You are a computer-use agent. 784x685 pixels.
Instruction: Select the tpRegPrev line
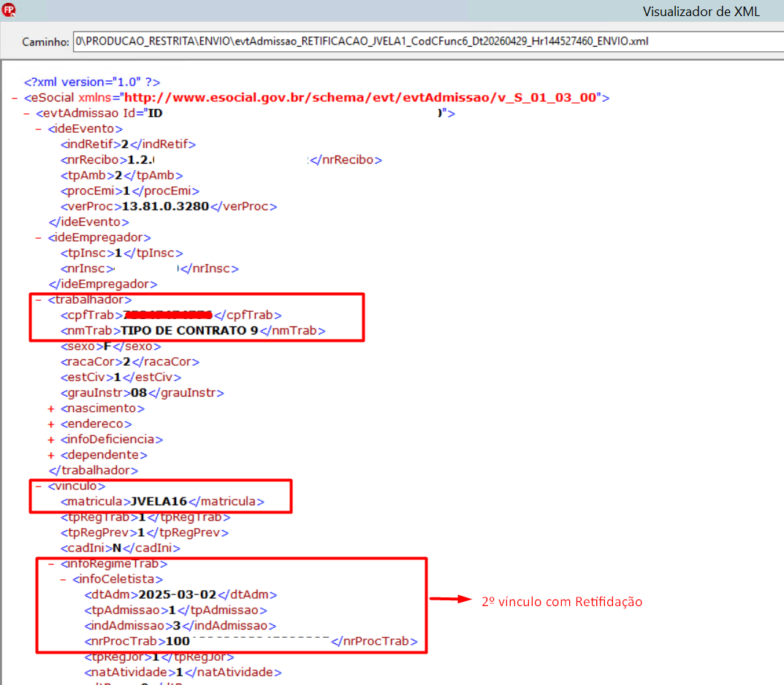pyautogui.click(x=145, y=532)
